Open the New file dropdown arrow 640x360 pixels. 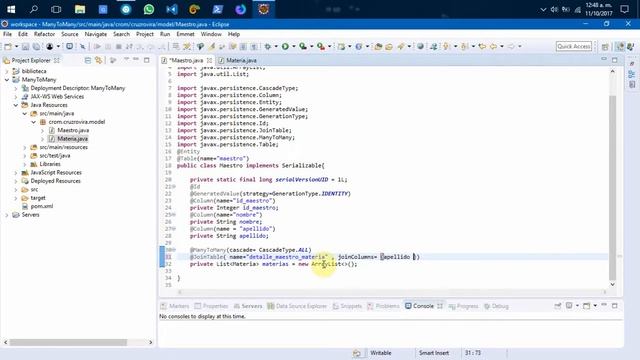pyautogui.click(x=16, y=47)
